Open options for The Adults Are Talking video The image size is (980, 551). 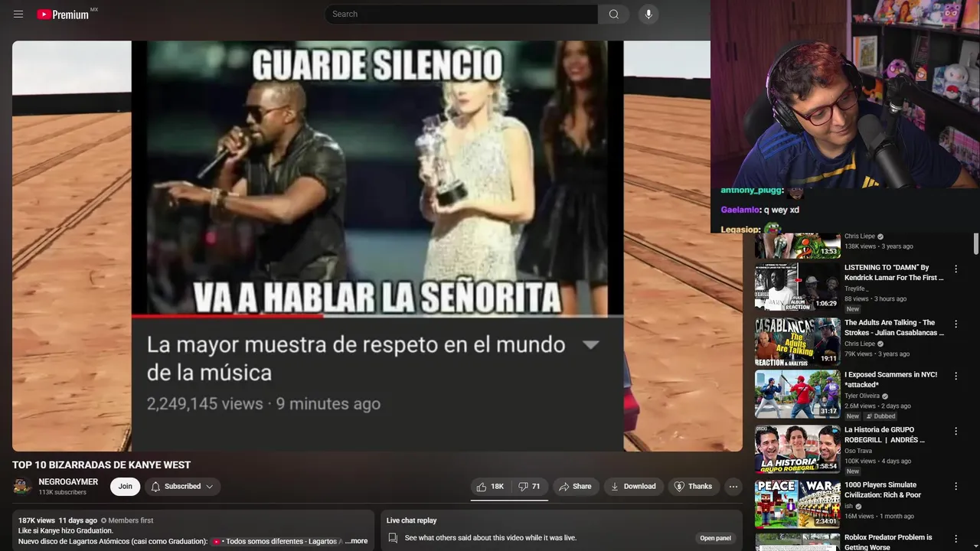point(955,324)
